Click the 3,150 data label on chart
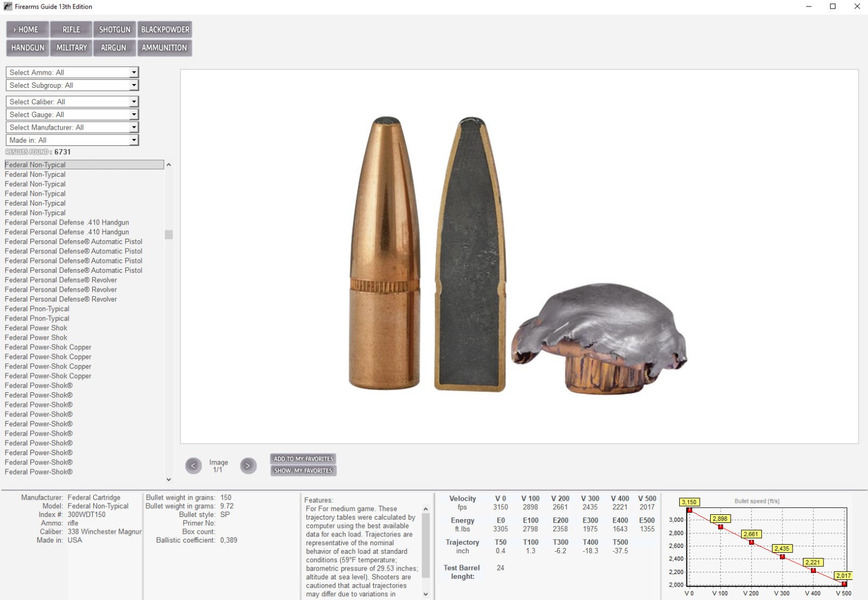Screen dimensions: 868x600 [689, 502]
